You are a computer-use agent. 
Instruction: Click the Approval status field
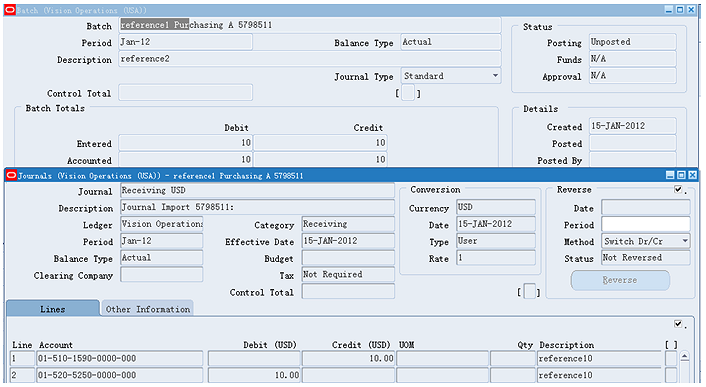pos(633,76)
